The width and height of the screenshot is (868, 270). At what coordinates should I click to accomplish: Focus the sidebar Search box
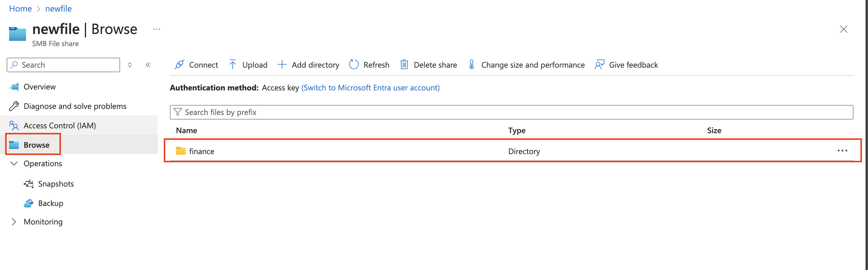point(63,65)
